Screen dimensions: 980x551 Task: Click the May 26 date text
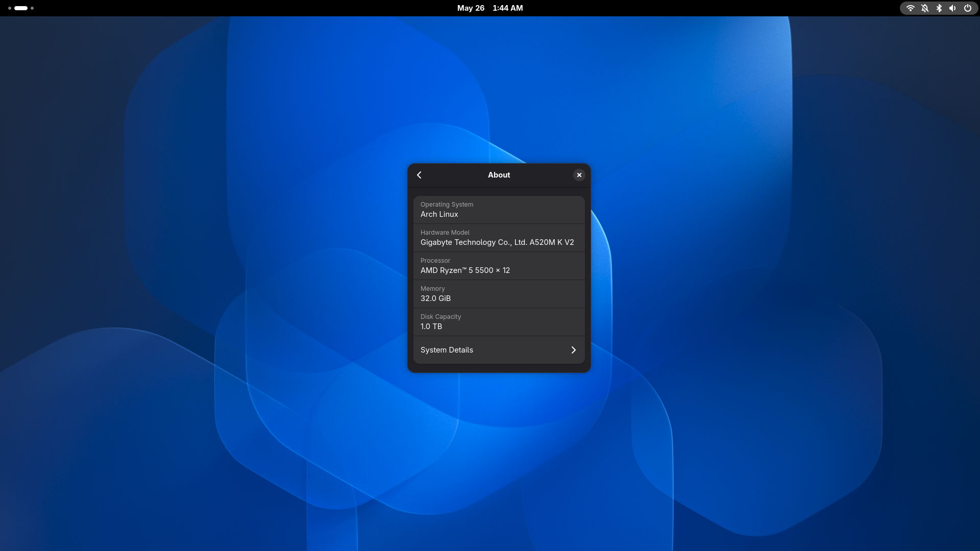coord(471,8)
